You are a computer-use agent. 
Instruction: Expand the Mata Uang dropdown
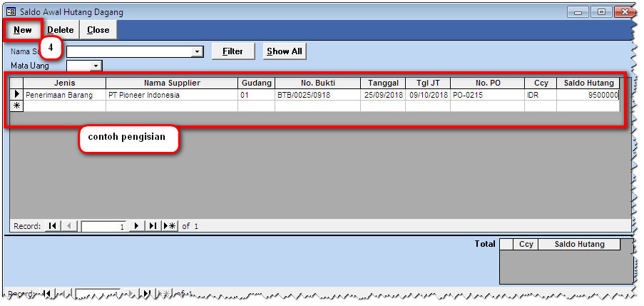[x=96, y=66]
